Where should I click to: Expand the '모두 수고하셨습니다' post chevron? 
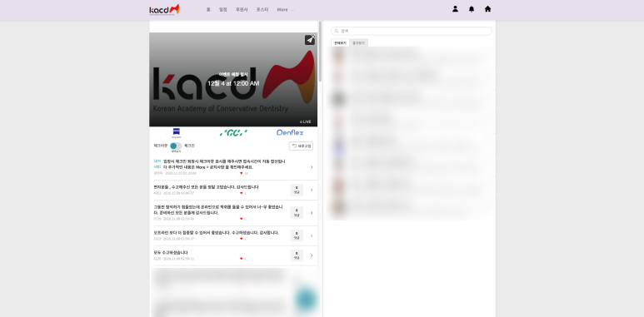pos(312,255)
